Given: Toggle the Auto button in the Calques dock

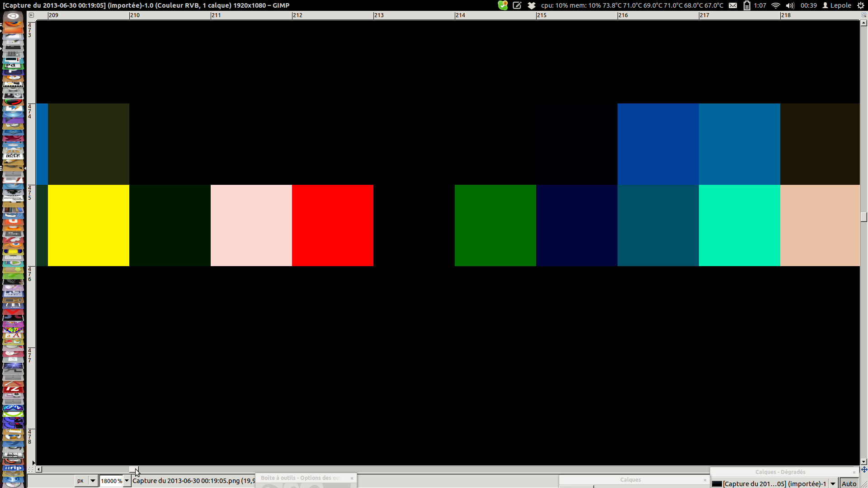Looking at the screenshot, I should [849, 483].
